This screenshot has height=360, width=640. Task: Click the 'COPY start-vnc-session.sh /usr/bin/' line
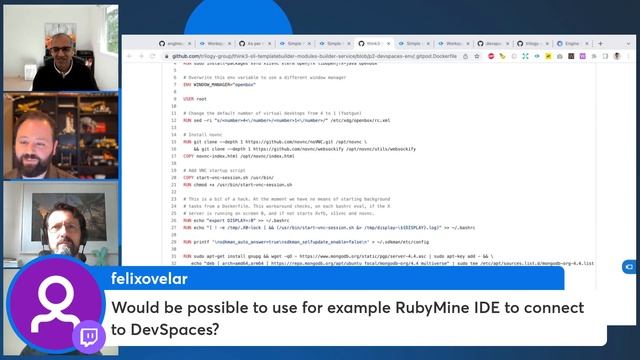[x=229, y=178]
